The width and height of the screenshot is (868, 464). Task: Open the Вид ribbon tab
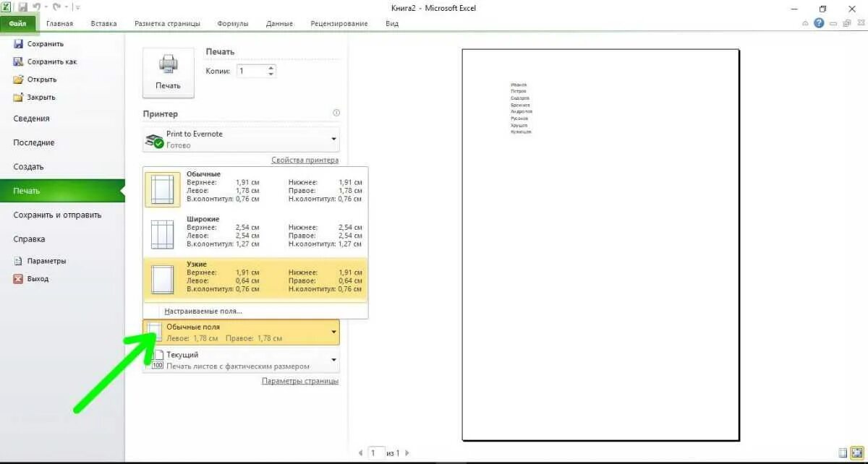(x=392, y=23)
